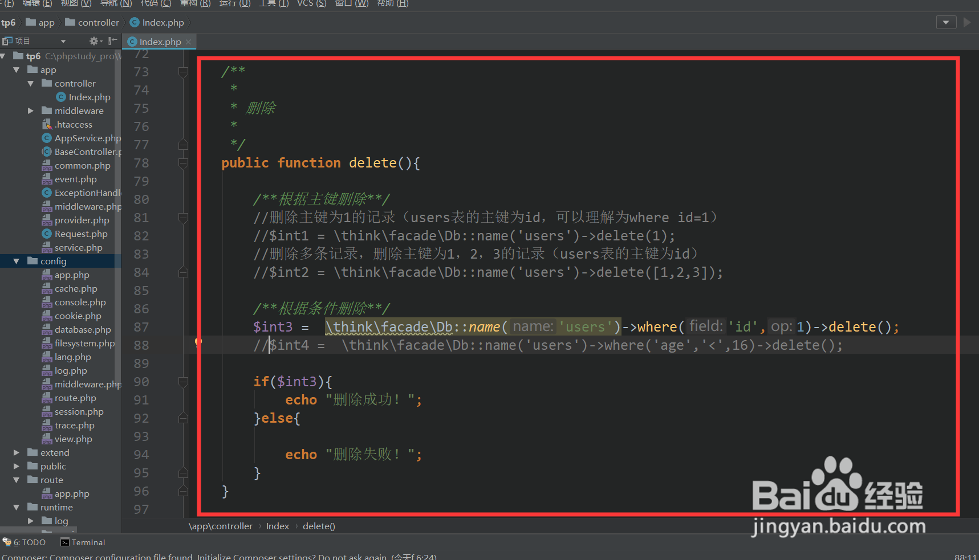The height and width of the screenshot is (560, 979).
Task: Click the green Run arrow button
Action: click(967, 23)
